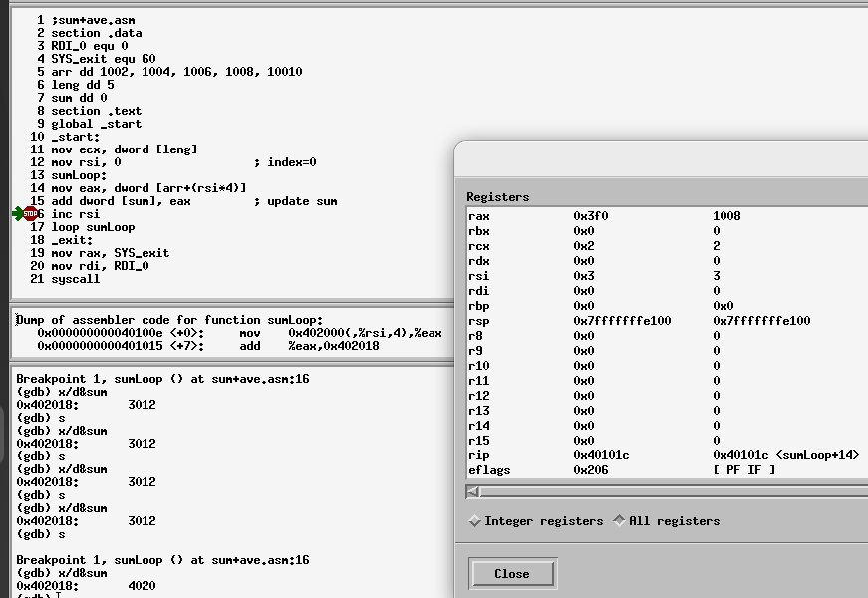Select the r12 register row

coord(667,396)
